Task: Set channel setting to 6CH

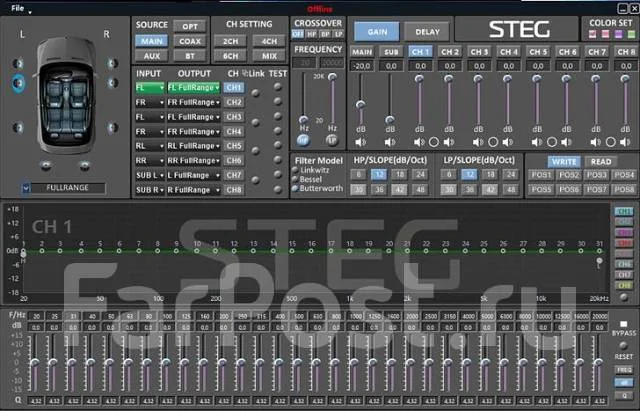Action: (x=230, y=56)
